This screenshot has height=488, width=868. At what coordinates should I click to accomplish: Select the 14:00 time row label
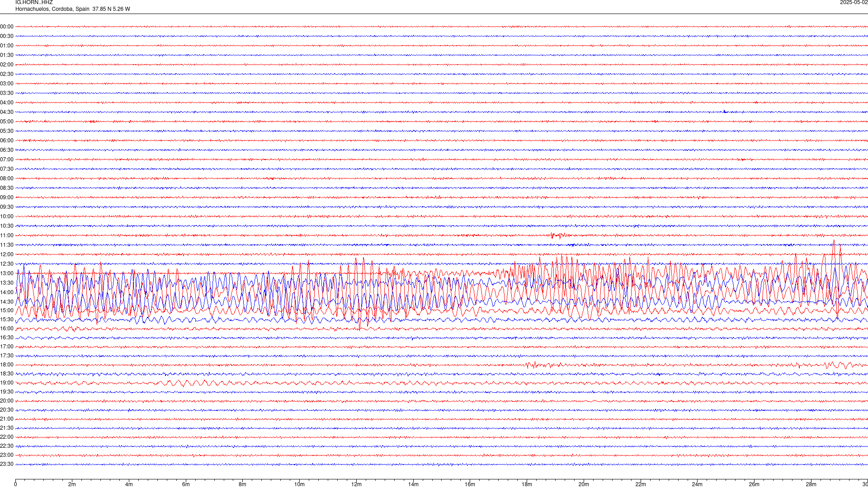(7, 292)
